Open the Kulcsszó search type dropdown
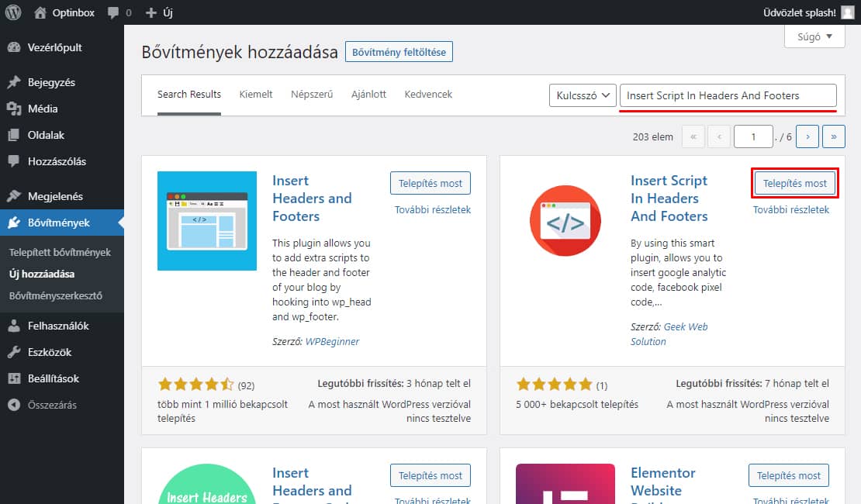The height and width of the screenshot is (504, 861). pos(583,95)
